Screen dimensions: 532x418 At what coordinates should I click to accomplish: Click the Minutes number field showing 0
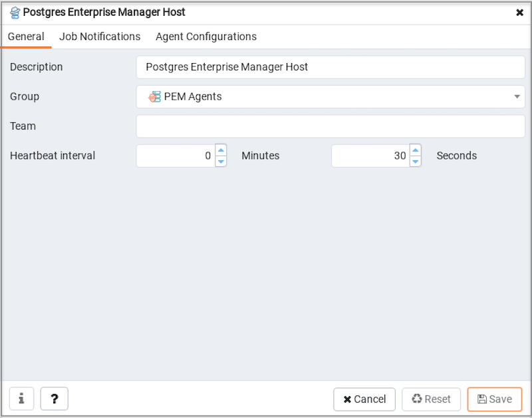pyautogui.click(x=176, y=156)
